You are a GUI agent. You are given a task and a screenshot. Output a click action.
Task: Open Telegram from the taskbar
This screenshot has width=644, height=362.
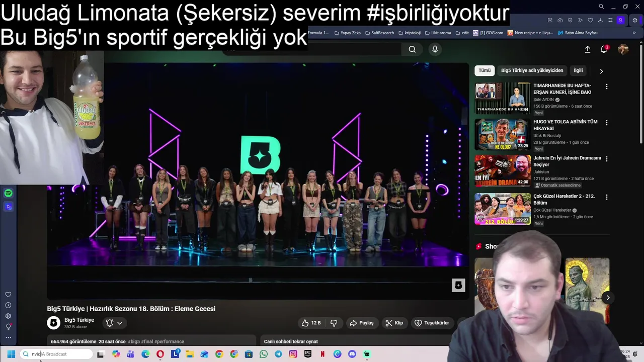tap(278, 354)
